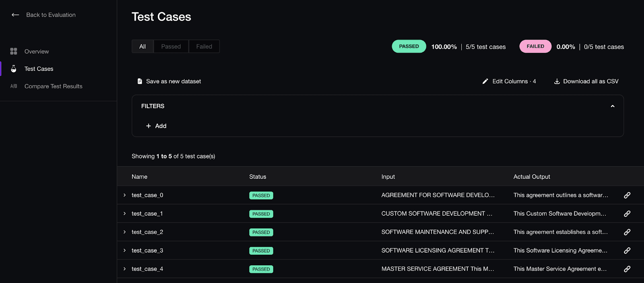This screenshot has width=644, height=283.
Task: Click the Download all as CSV icon
Action: 557,81
